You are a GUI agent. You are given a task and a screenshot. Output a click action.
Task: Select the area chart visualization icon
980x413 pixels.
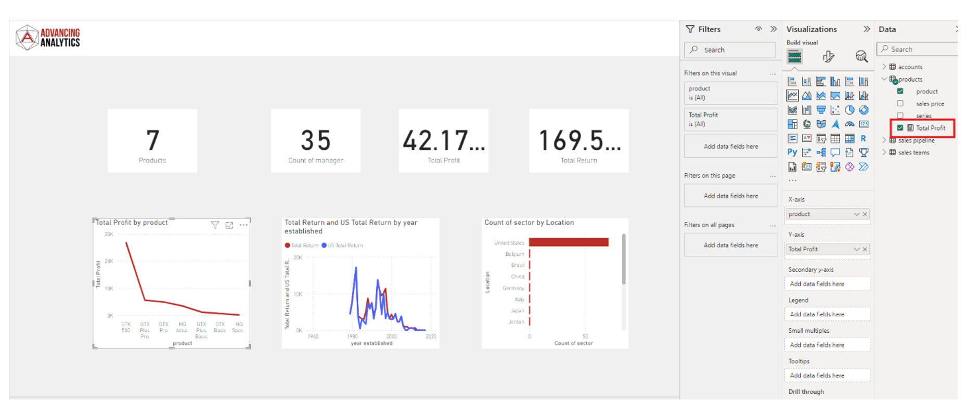pos(807,96)
